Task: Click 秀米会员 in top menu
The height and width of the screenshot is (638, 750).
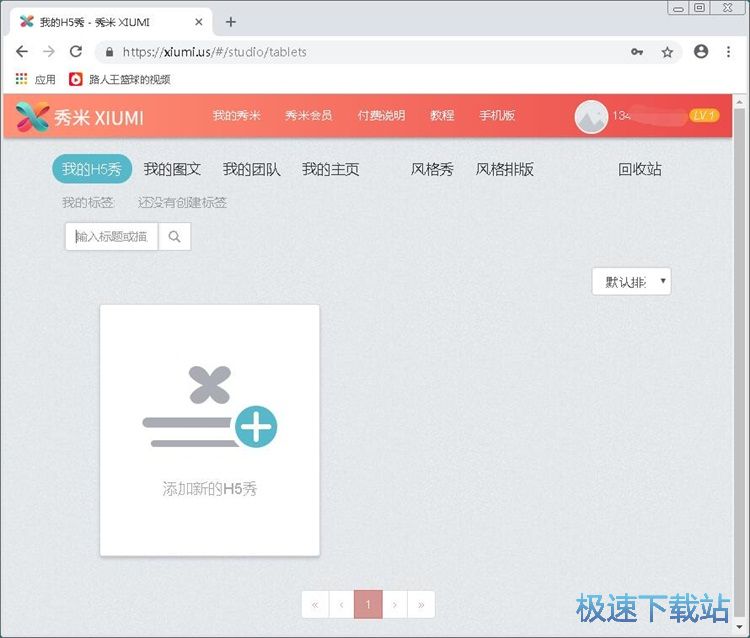Action: (308, 116)
